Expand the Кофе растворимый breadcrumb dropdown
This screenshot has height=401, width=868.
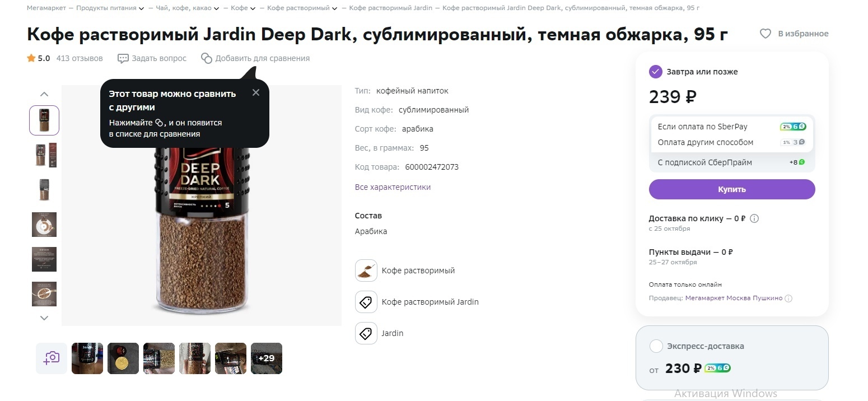(x=334, y=8)
